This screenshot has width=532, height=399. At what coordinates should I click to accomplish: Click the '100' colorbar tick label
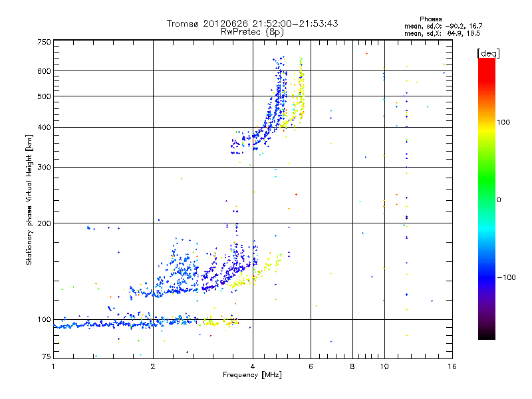(503, 122)
